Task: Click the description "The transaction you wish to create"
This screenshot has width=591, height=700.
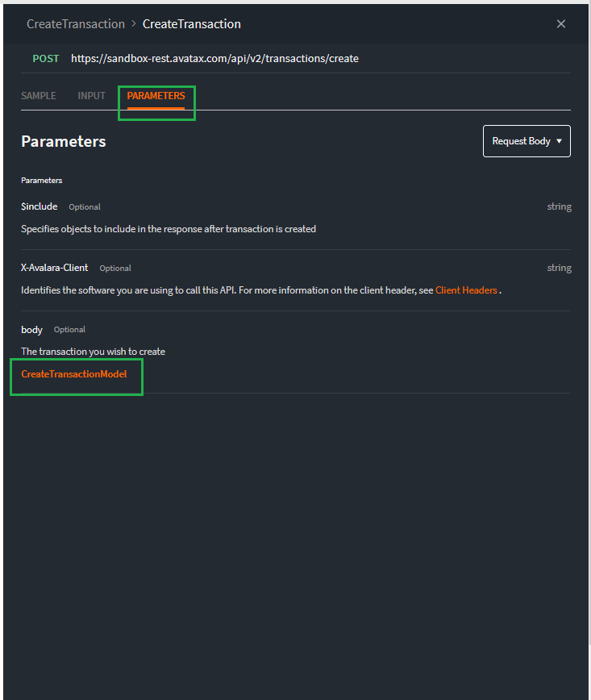Action: (93, 352)
